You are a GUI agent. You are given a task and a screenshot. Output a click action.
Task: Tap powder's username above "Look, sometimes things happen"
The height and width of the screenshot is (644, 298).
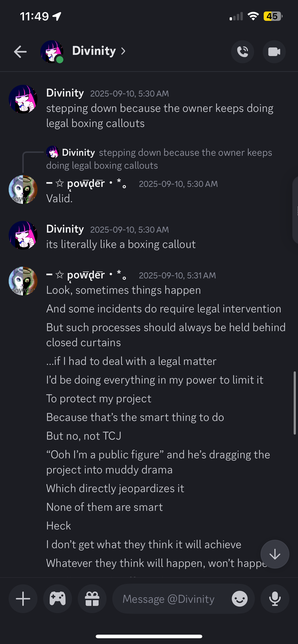pos(86,275)
